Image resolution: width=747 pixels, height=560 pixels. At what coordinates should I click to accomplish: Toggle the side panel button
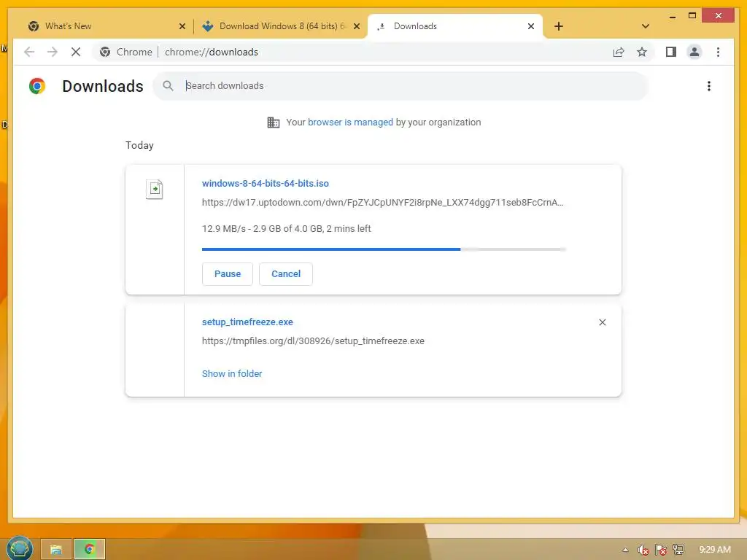point(671,52)
